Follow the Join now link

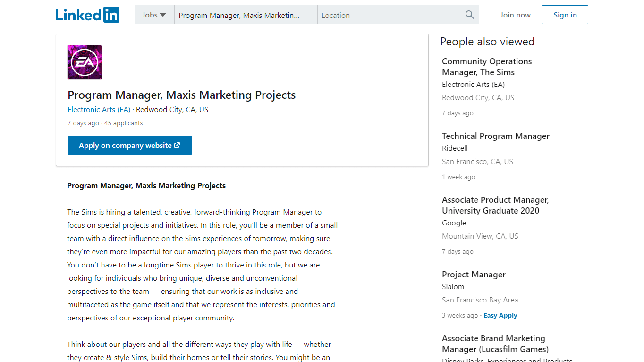[x=515, y=15]
